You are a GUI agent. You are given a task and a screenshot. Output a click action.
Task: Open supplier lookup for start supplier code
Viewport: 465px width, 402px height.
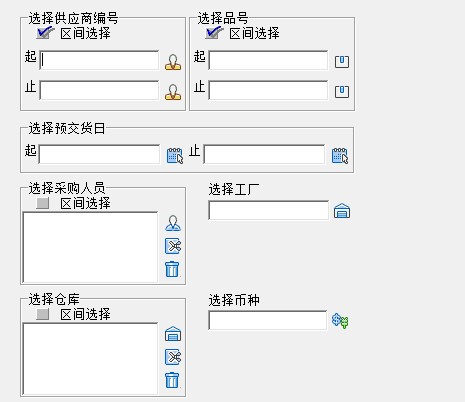[x=173, y=62]
